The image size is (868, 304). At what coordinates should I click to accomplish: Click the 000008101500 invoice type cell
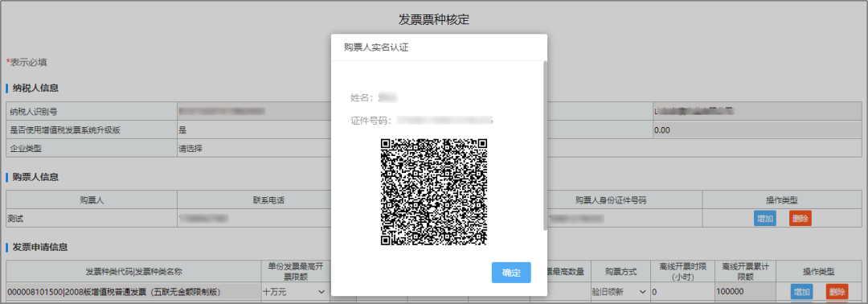coord(133,292)
